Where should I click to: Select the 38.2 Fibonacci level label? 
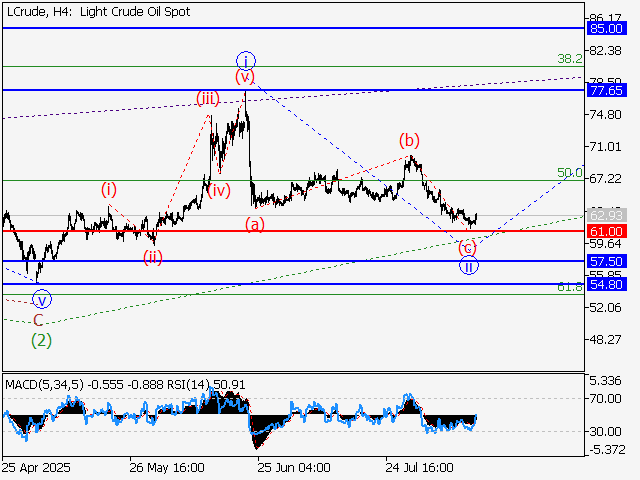pyautogui.click(x=570, y=59)
